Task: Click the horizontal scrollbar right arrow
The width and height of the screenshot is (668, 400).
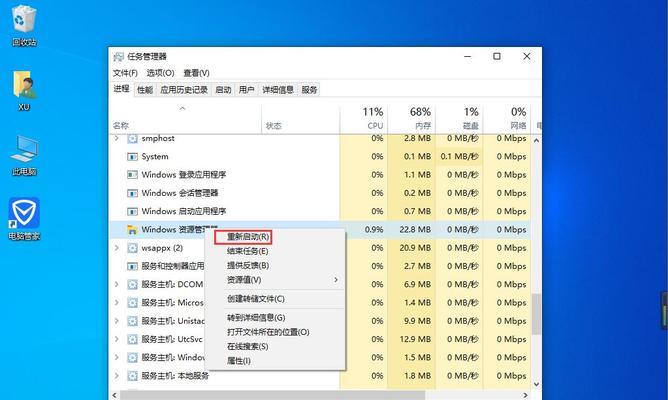Action: coord(526,395)
